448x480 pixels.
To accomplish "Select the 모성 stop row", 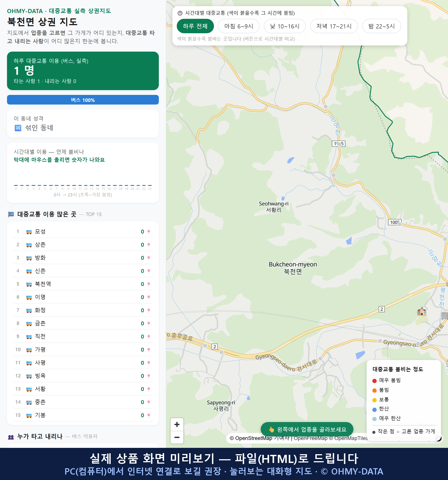I will click(x=83, y=232).
